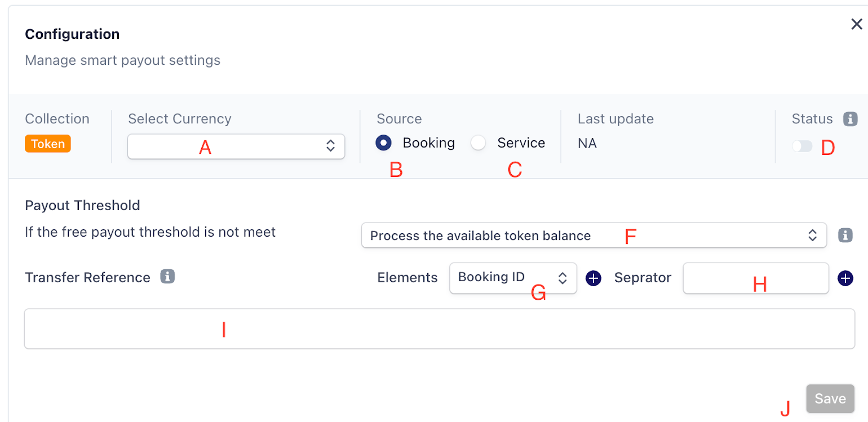868x422 pixels.
Task: Click the 'Manage smart payout settings' subtitle
Action: (122, 60)
